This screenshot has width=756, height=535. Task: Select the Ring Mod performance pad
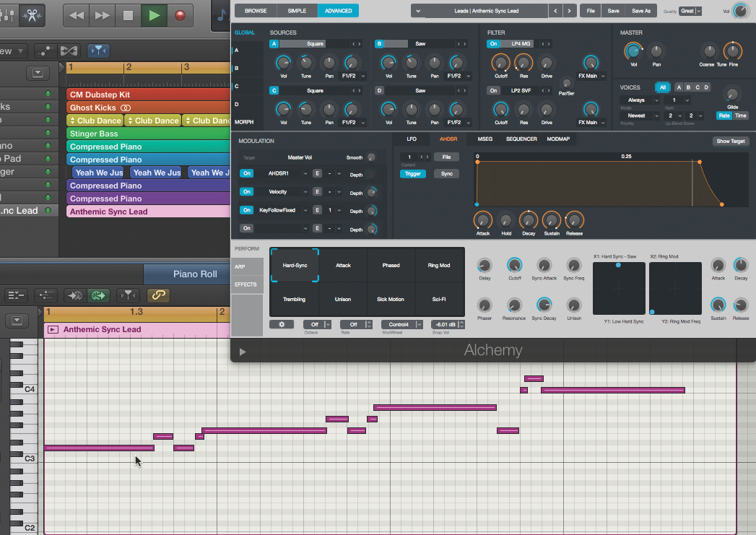439,265
